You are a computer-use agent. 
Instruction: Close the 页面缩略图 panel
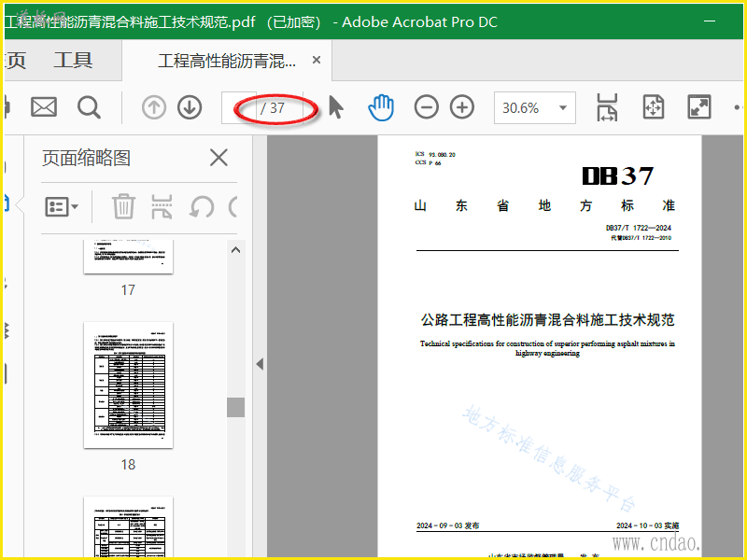point(218,158)
